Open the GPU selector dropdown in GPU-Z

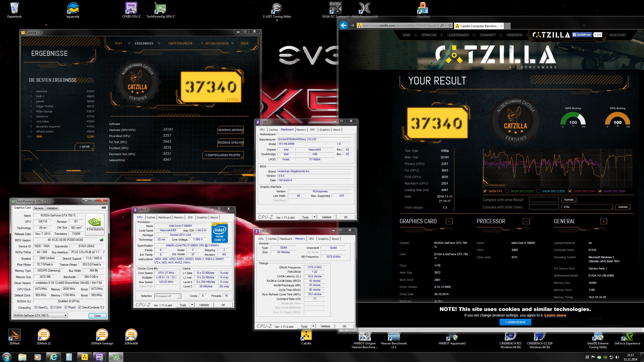pos(40,315)
